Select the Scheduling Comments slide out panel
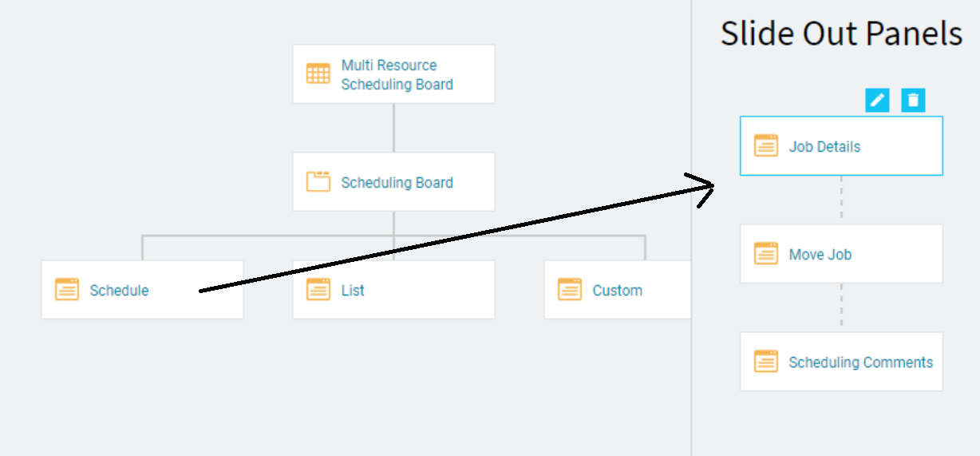 tap(841, 362)
